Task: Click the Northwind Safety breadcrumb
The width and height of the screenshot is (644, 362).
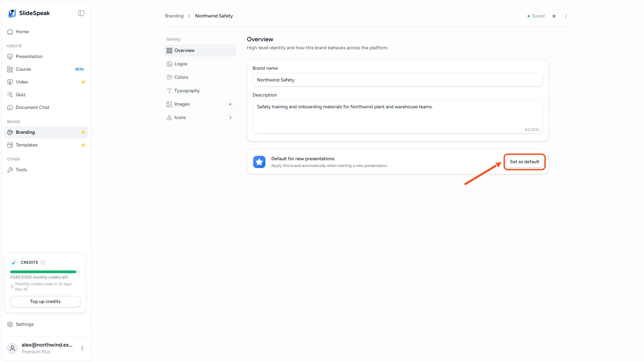Action: [x=214, y=16]
